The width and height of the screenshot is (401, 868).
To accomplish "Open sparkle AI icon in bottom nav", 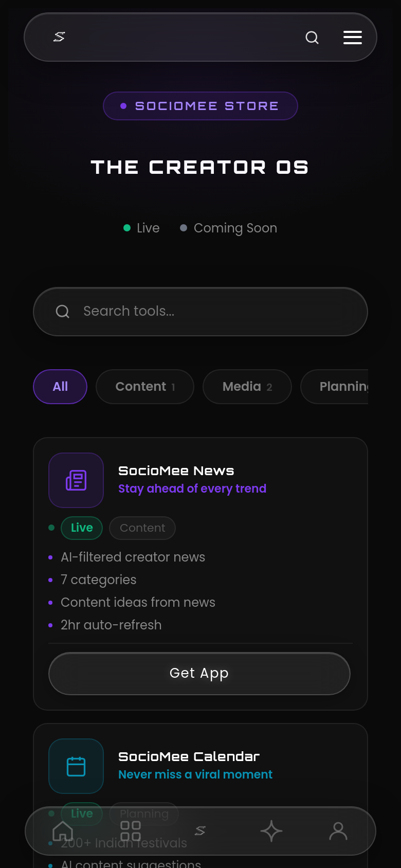I will (x=271, y=831).
